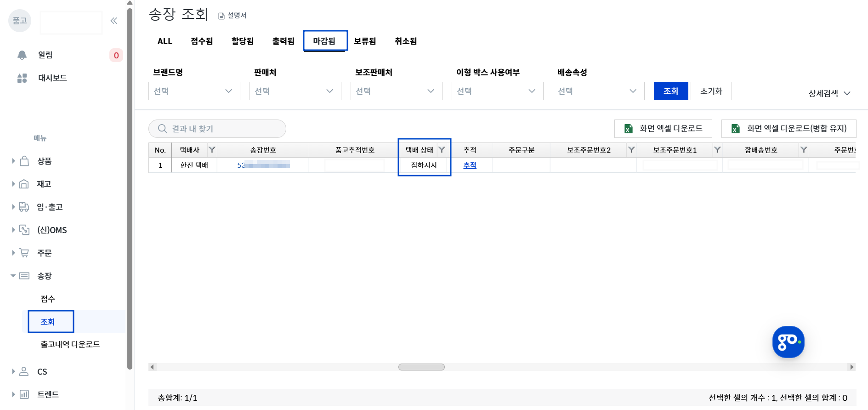The height and width of the screenshot is (410, 868).
Task: Open the 대시보드 grid icon
Action: point(22,78)
